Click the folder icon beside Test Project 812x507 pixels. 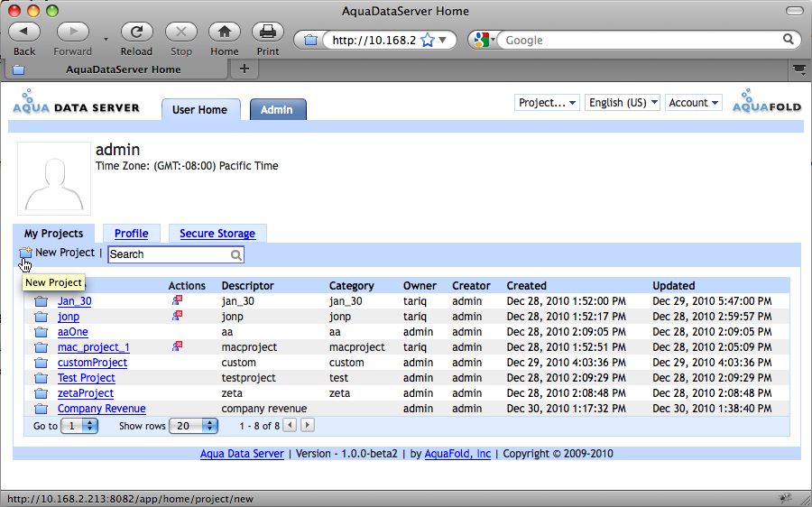tap(41, 378)
